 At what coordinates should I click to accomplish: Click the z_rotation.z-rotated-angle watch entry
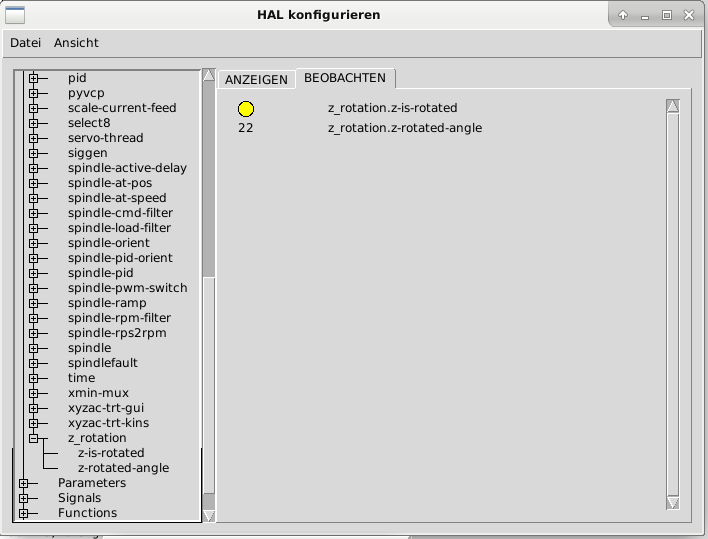[404, 128]
